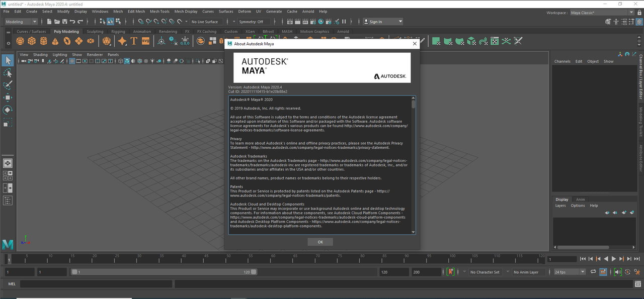
Task: Select the Anim tab in Layer Editor
Action: pos(581,200)
